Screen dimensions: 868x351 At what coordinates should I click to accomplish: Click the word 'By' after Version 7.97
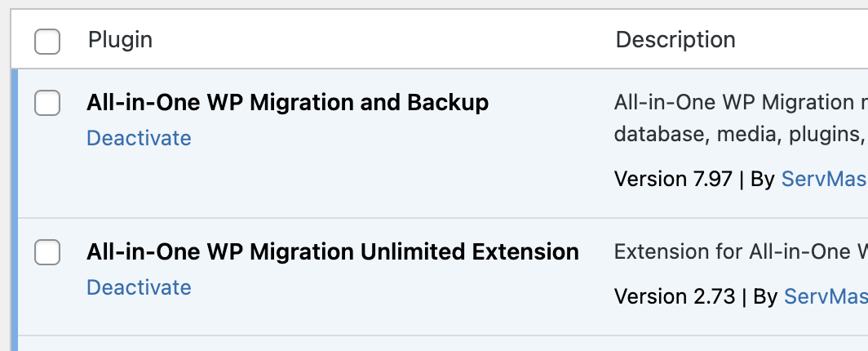pyautogui.click(x=762, y=179)
